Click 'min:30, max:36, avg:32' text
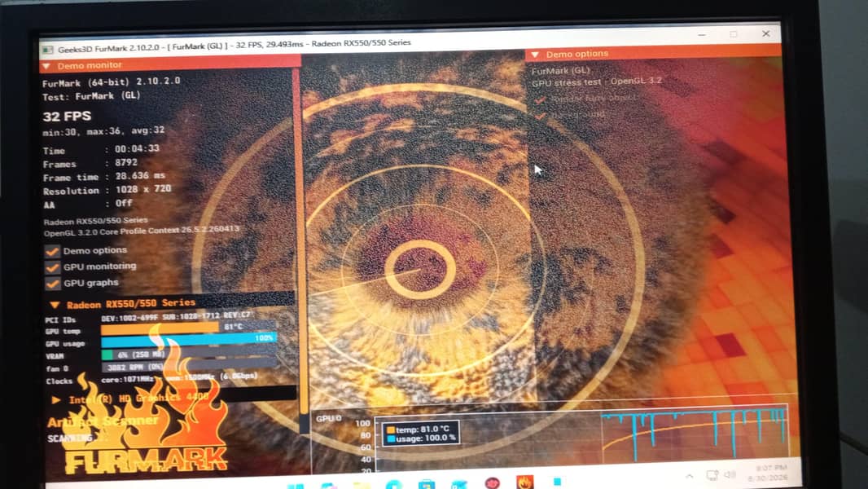The image size is (868, 489). pos(103,131)
